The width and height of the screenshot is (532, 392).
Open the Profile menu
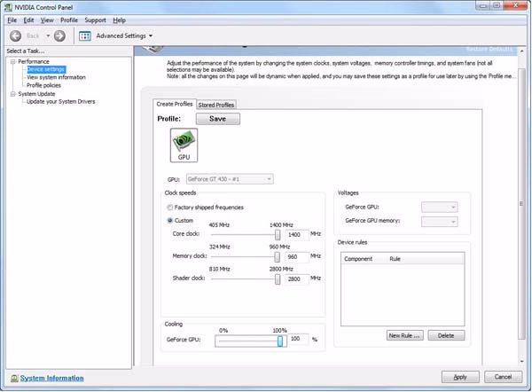coord(69,20)
